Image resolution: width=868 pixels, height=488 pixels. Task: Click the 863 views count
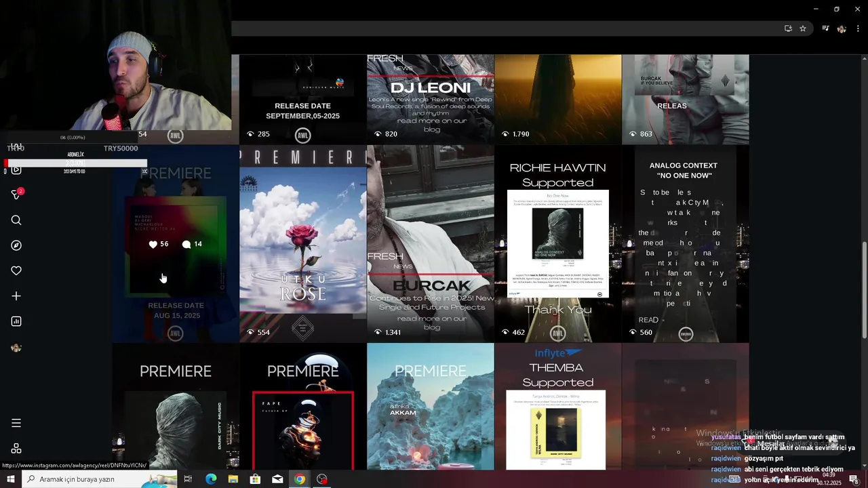[646, 134]
